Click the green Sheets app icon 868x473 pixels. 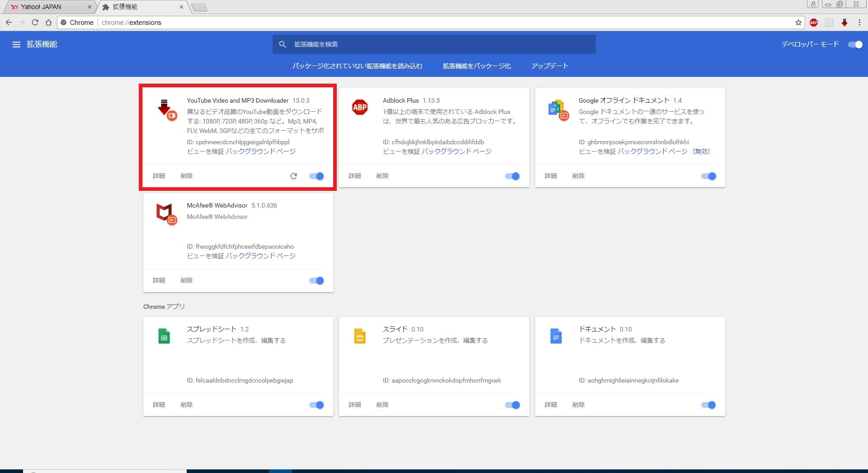[164, 336]
